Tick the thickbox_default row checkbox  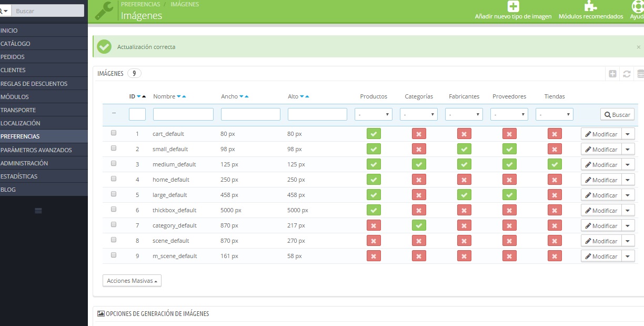pos(114,210)
